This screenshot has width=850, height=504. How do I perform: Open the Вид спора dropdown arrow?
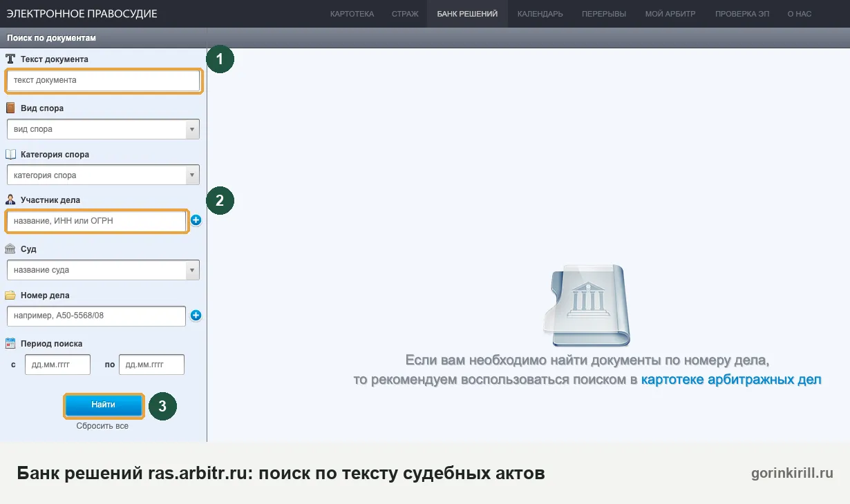193,129
